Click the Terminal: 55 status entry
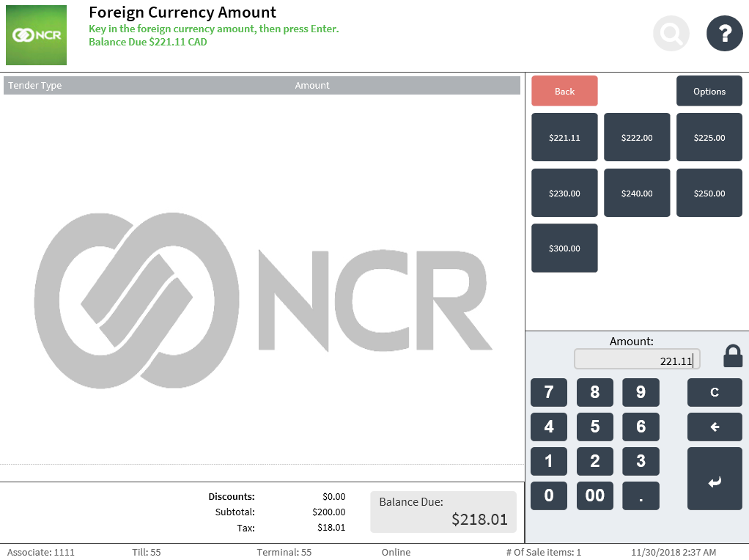This screenshot has height=560, width=749. point(284,553)
